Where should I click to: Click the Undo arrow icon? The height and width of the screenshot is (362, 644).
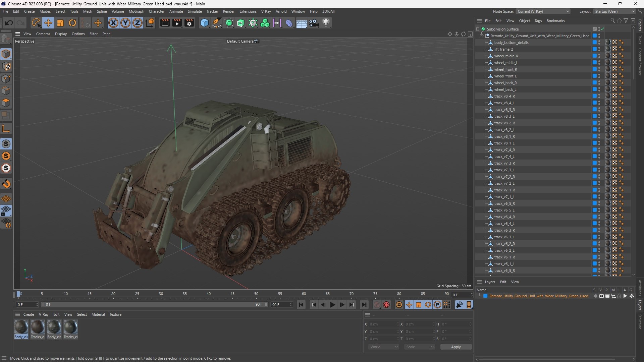point(9,23)
